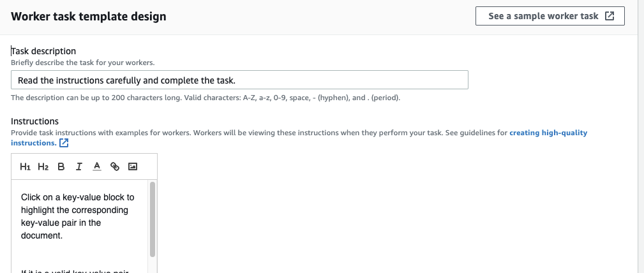The image size is (644, 273).
Task: Focus the Task description text field
Action: point(239,80)
